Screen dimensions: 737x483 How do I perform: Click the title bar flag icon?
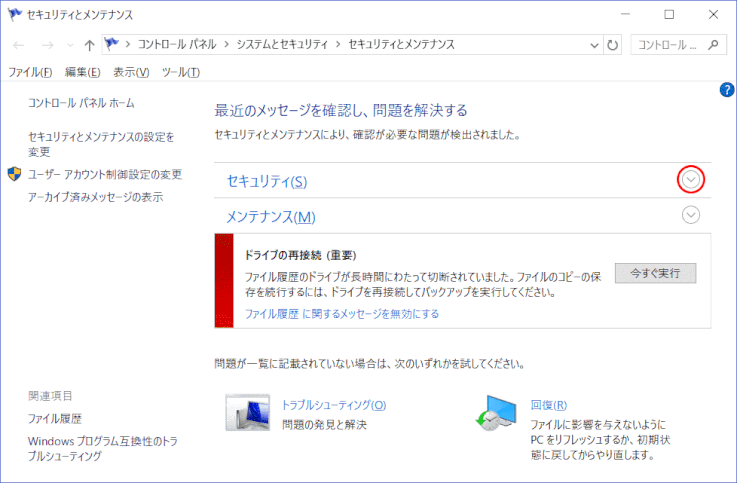[15, 15]
